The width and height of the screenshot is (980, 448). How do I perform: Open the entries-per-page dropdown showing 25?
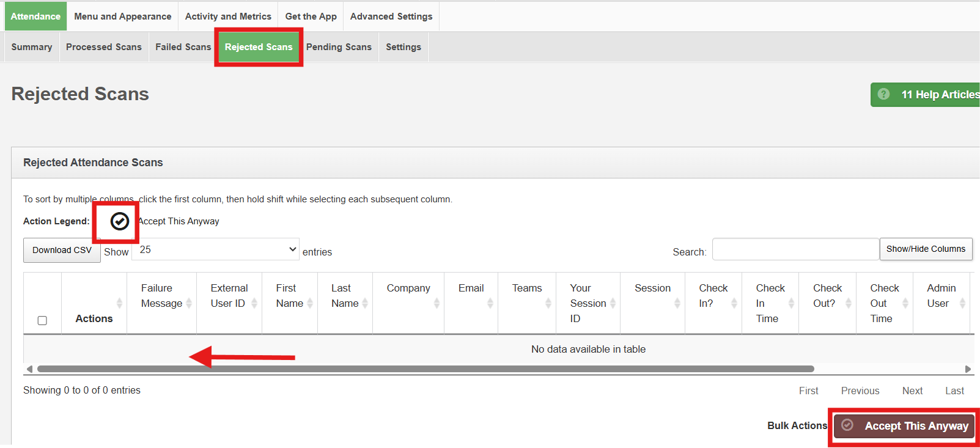[x=215, y=249]
